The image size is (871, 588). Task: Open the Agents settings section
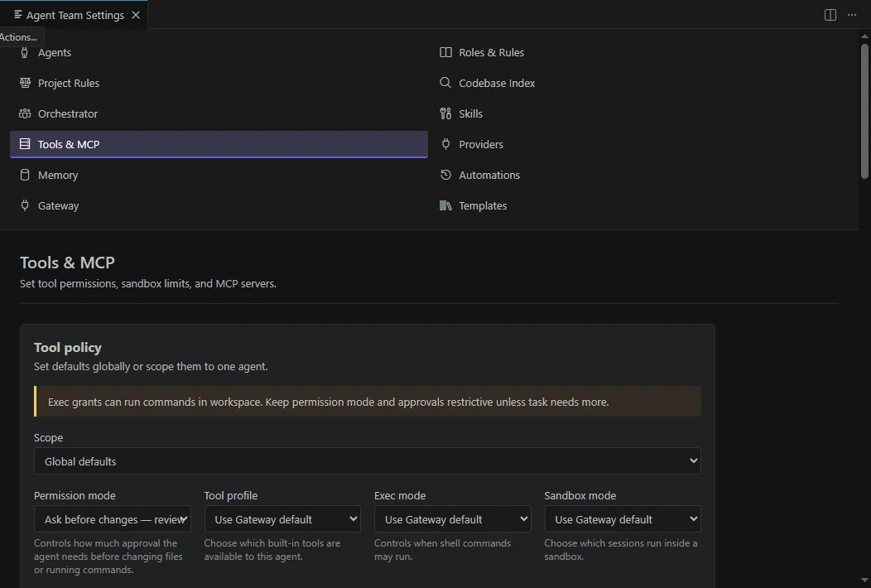[x=219, y=52]
